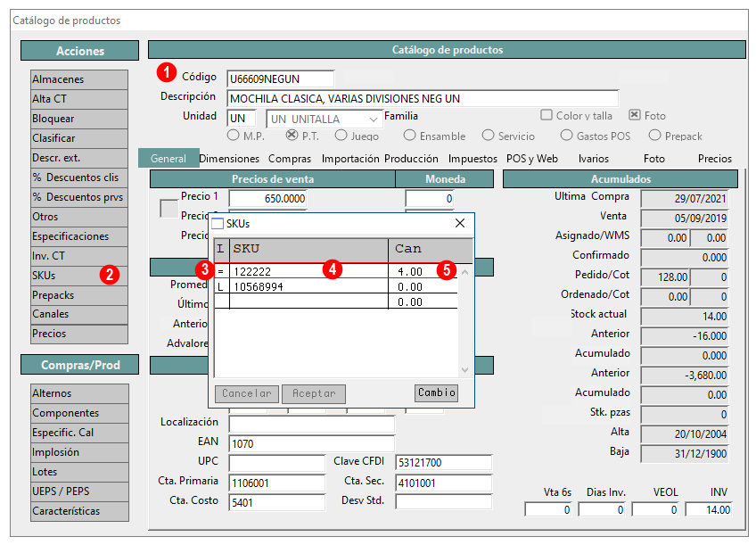Click the Cambio button
This screenshot has height=545, width=756.
(x=436, y=392)
